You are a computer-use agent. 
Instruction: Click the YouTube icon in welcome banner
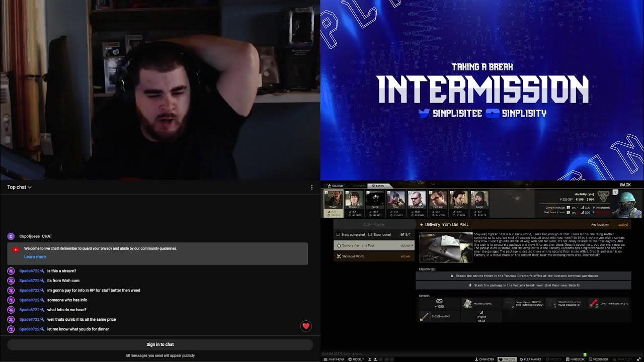(16, 249)
